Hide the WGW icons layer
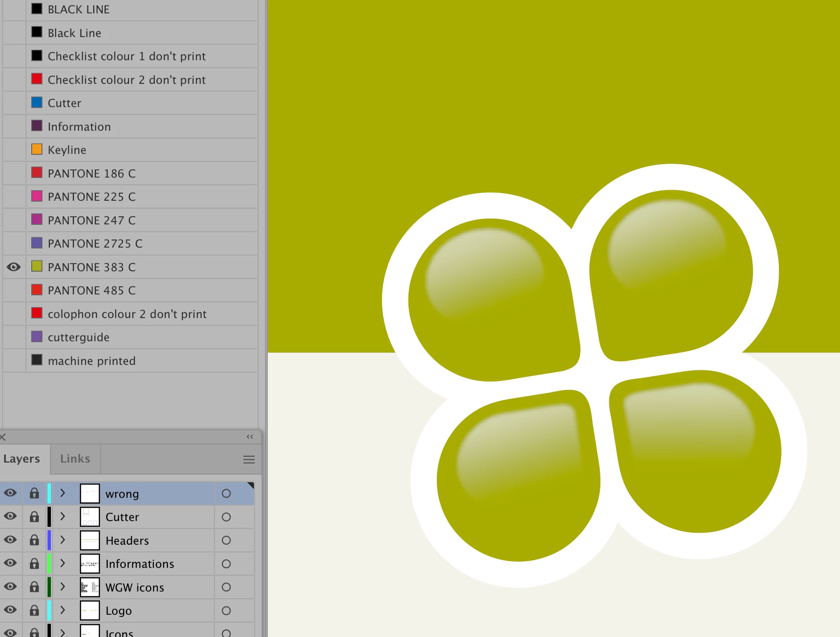The height and width of the screenshot is (637, 840). point(10,587)
